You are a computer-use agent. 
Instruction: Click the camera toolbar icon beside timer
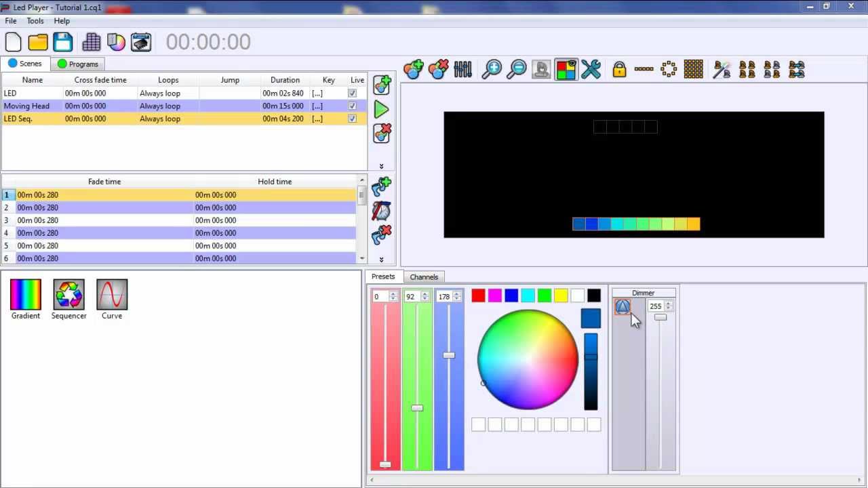point(141,42)
